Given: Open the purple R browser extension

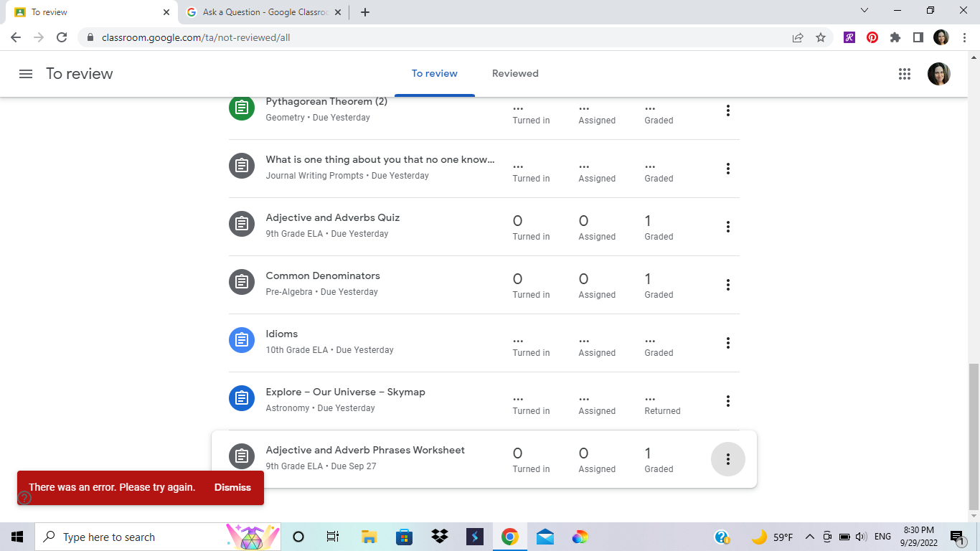Looking at the screenshot, I should 849,37.
